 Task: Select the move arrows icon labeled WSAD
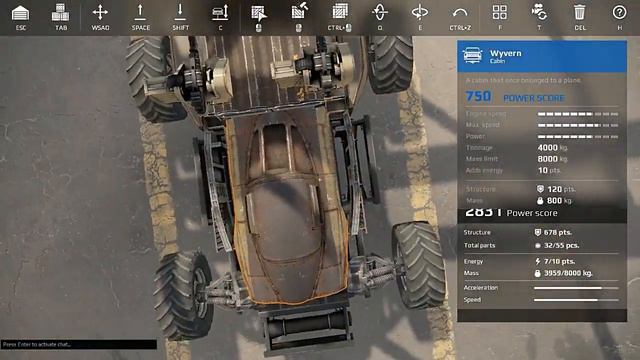(100, 12)
